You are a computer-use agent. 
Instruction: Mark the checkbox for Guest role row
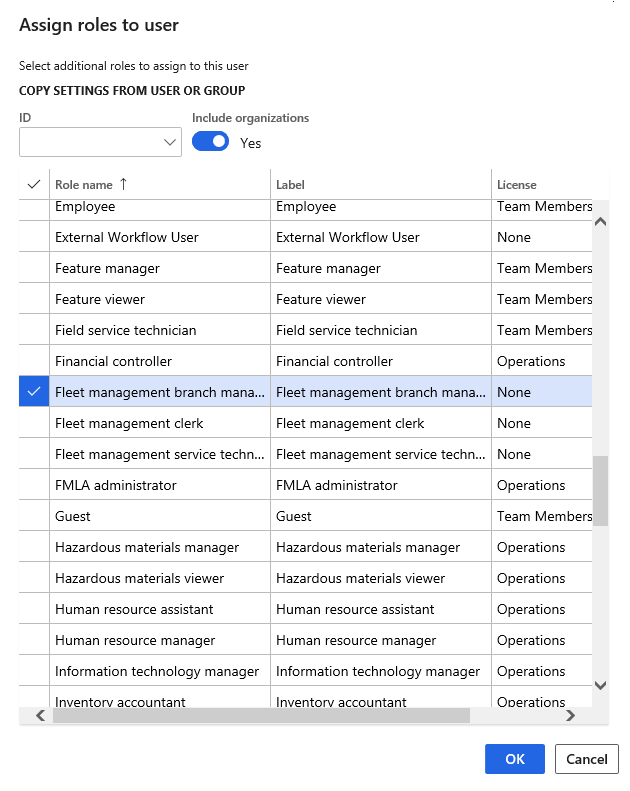pos(34,516)
